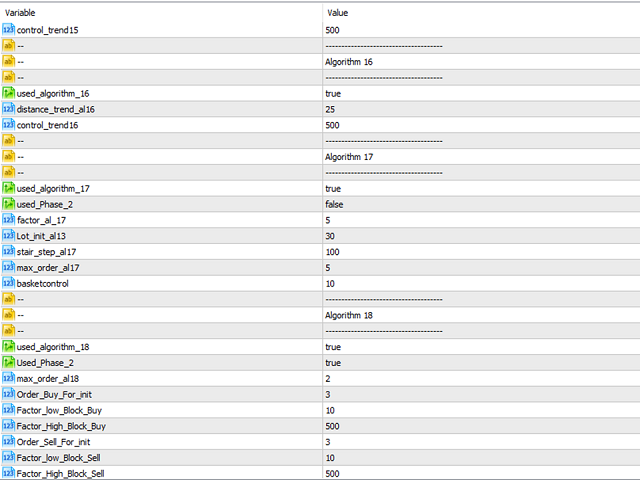640x480 pixels.
Task: Click the integer icon beside basketcontrol
Action: point(9,283)
